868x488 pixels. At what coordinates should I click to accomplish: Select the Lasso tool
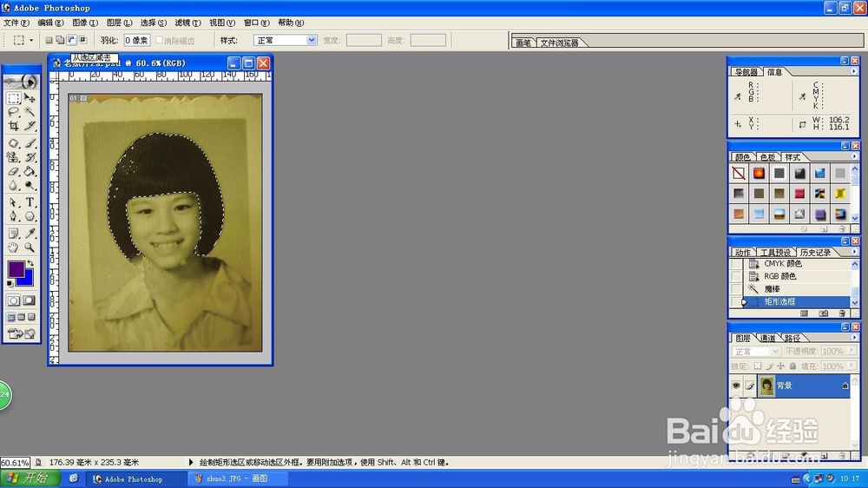coord(14,112)
